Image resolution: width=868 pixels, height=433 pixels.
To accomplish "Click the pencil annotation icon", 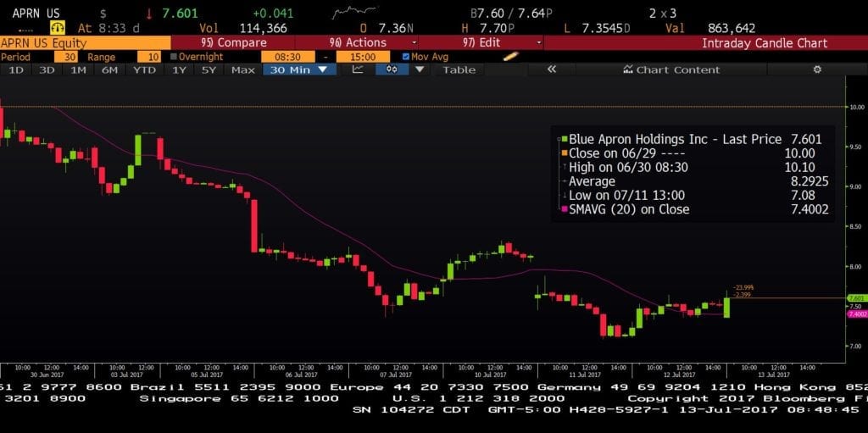I will [510, 57].
